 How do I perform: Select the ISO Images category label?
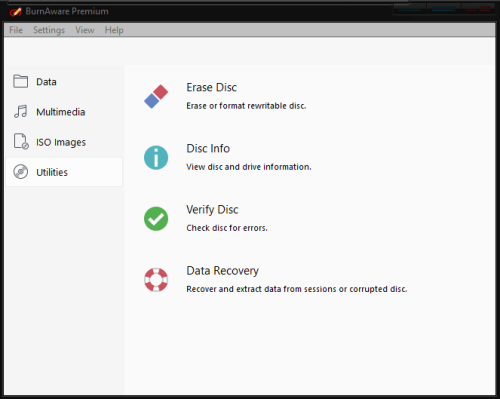coord(61,142)
